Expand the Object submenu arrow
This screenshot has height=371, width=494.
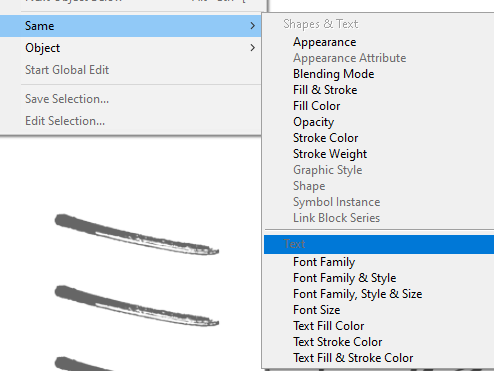coord(253,48)
